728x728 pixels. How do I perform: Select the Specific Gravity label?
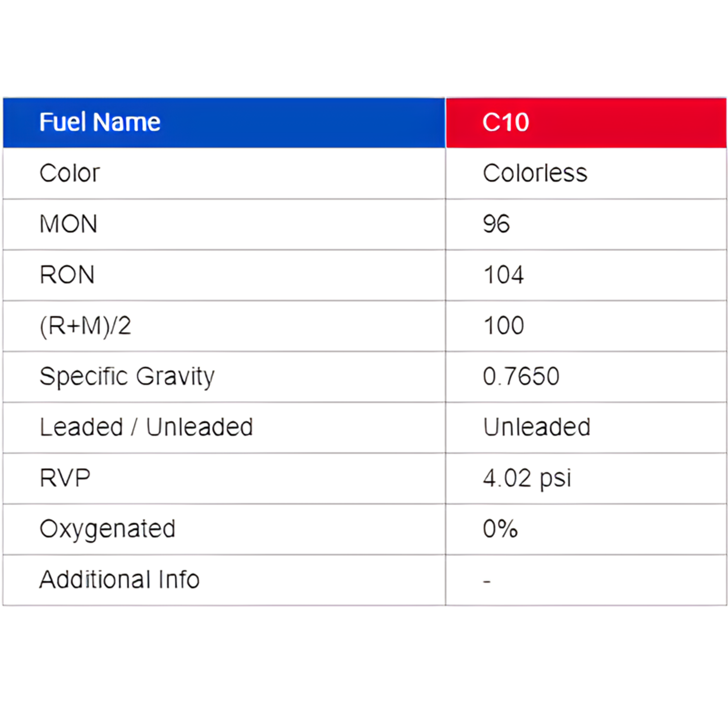127,377
